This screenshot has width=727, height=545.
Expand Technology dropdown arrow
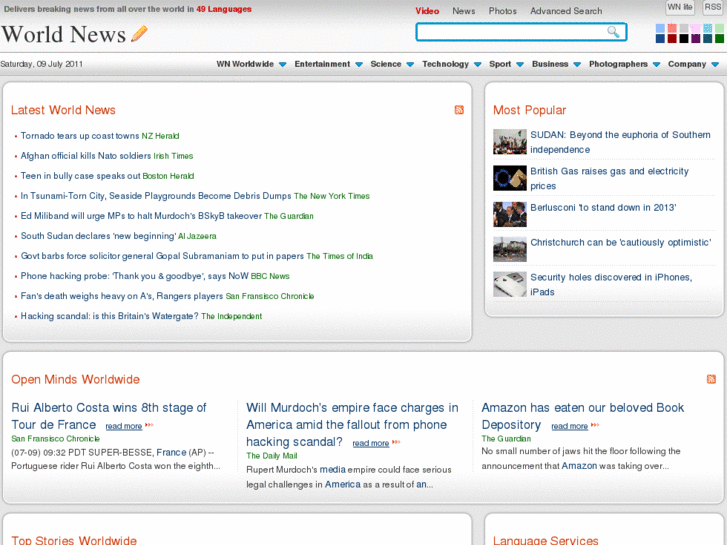[x=478, y=64]
